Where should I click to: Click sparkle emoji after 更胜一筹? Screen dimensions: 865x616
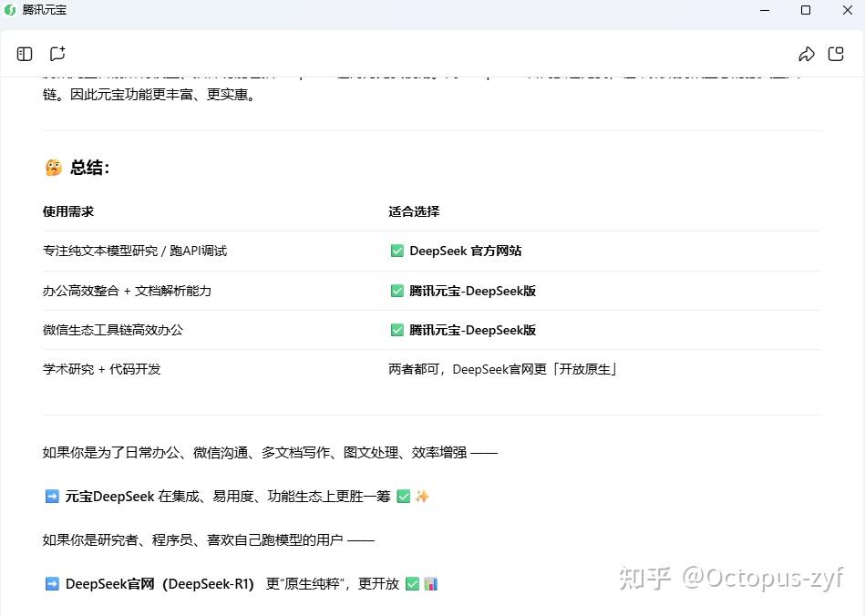pos(422,497)
